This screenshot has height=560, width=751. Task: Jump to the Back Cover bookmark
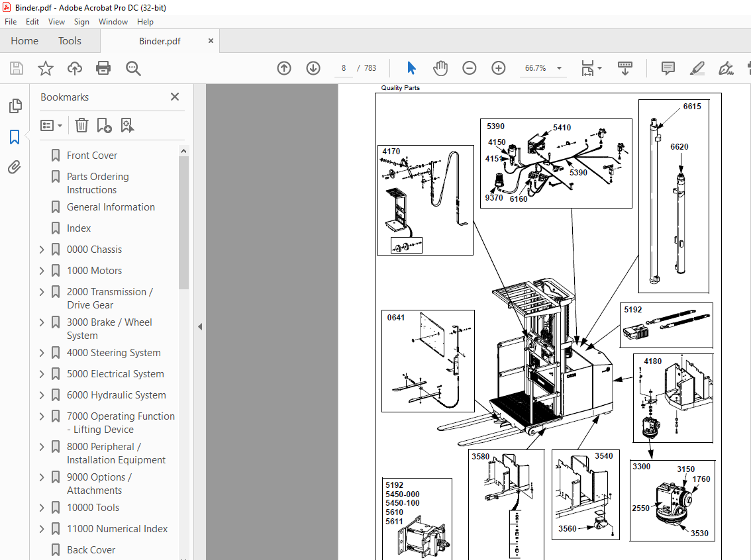[x=91, y=549]
